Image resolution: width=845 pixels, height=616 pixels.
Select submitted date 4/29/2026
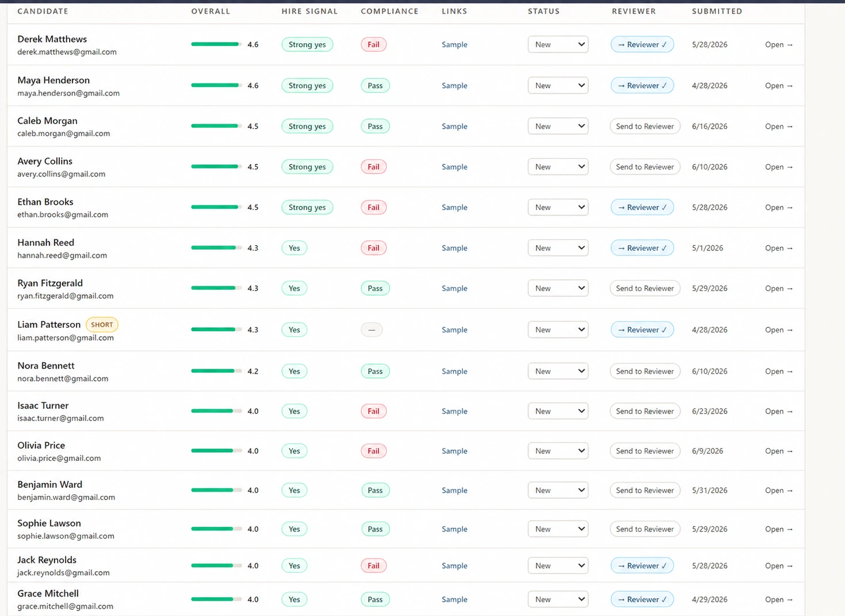[710, 599]
